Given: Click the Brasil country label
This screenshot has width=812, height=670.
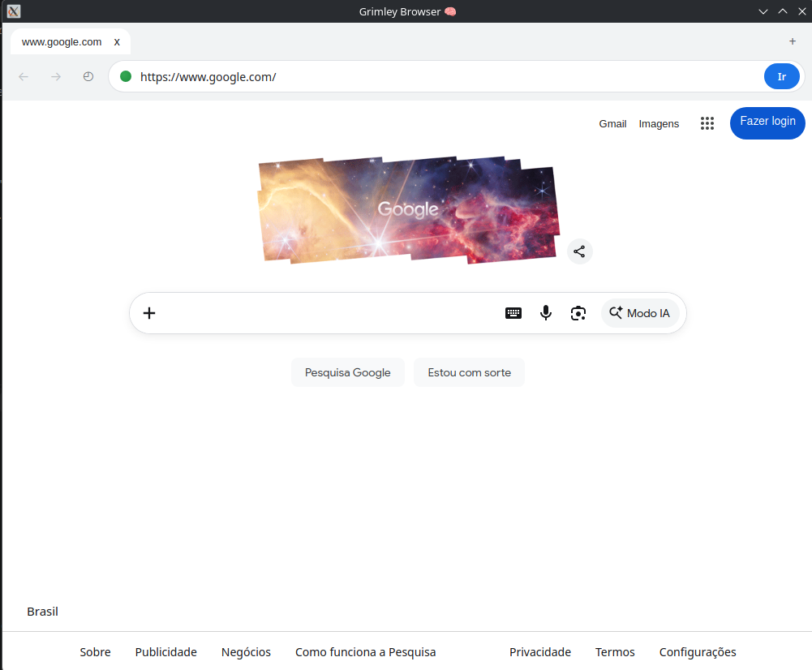Looking at the screenshot, I should click(x=42, y=612).
